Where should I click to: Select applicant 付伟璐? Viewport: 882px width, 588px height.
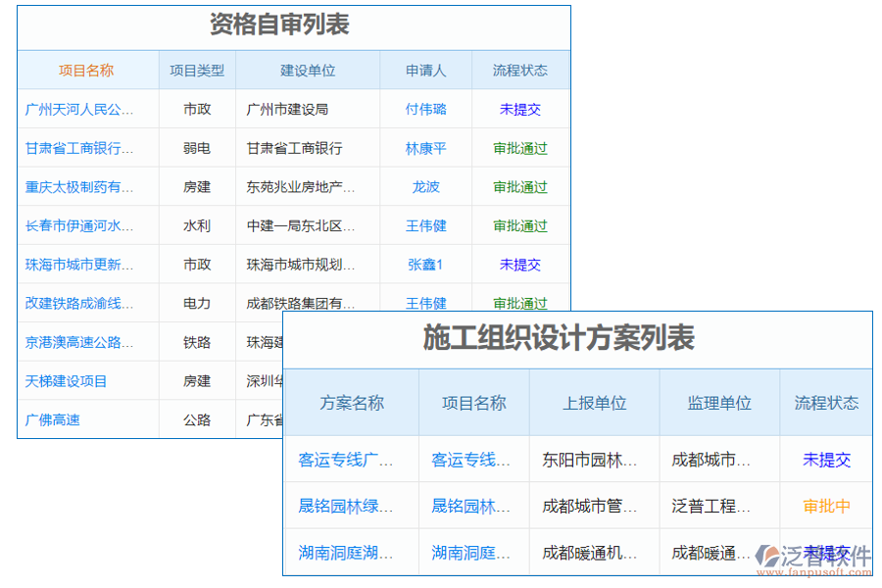click(x=424, y=109)
